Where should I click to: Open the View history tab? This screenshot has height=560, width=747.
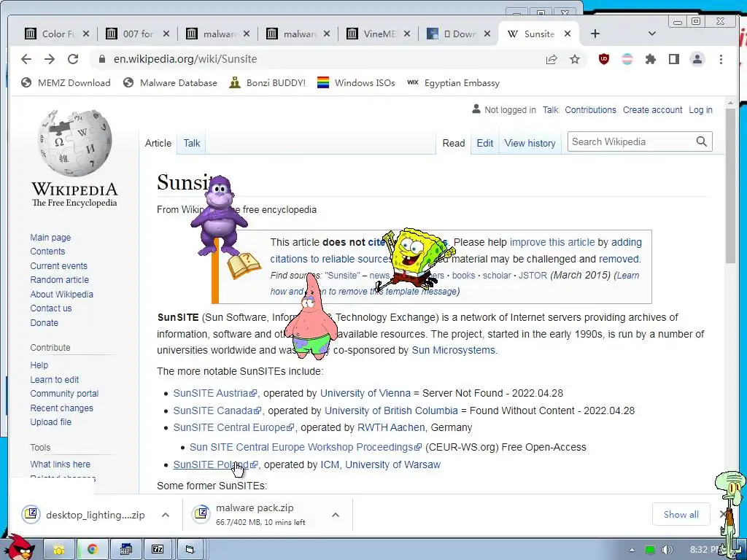[x=530, y=143]
